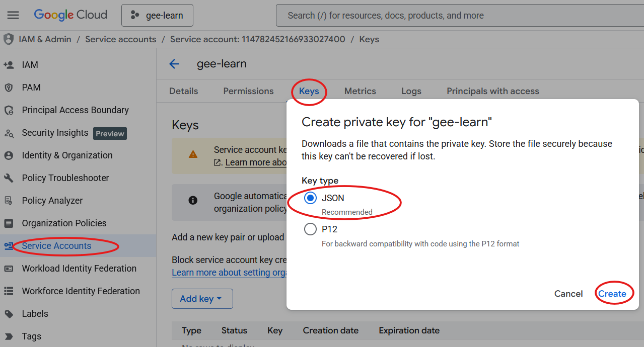Screen dimensions: 644x347
Task: Open the gee-learn project picker
Action: 157,15
